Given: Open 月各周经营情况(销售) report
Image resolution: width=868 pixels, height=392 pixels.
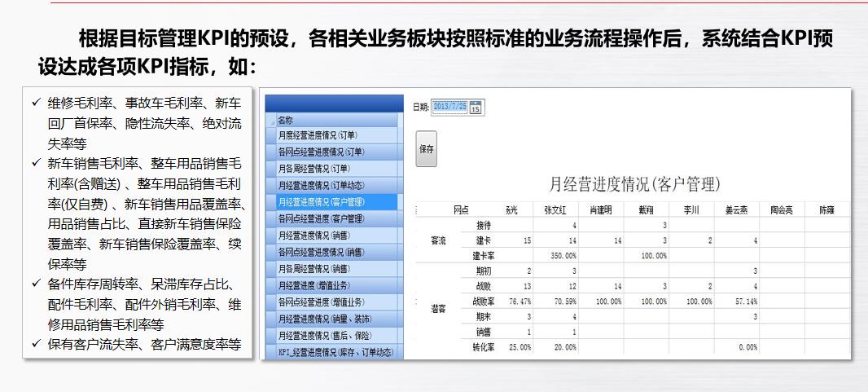Looking at the screenshot, I should (x=314, y=268).
